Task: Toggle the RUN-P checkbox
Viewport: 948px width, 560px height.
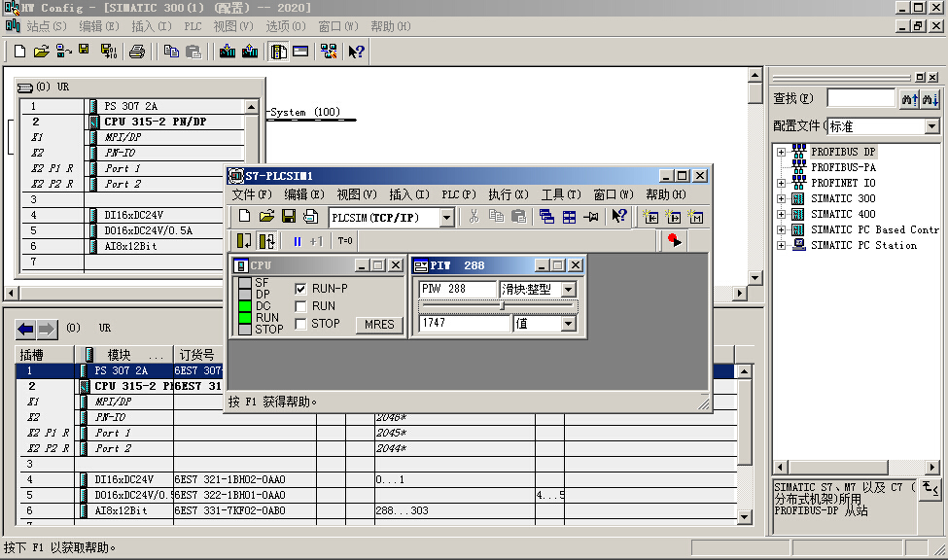Action: tap(301, 289)
